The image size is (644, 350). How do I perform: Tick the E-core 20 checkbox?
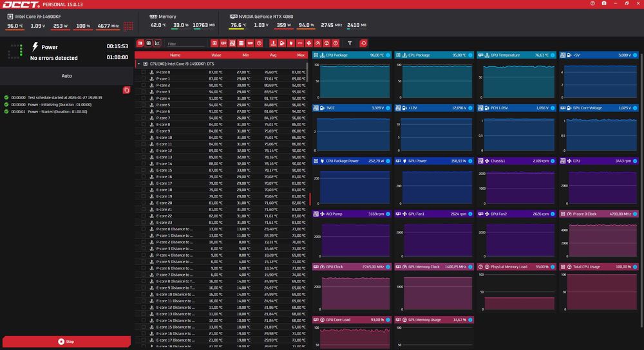pos(144,203)
